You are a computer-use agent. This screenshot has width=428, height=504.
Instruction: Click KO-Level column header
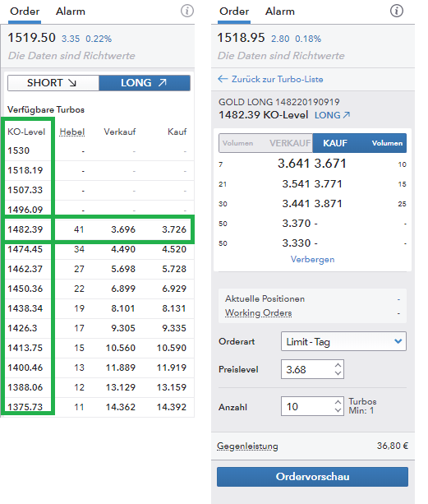tap(26, 132)
